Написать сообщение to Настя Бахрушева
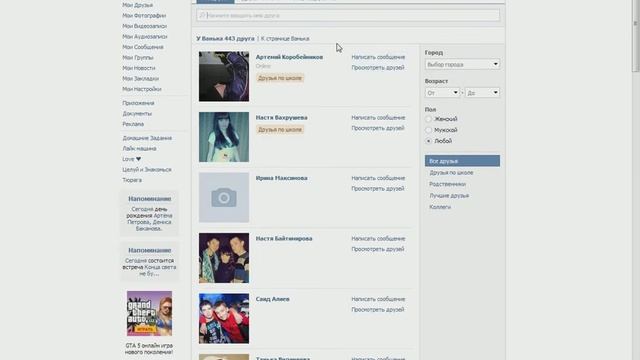The height and width of the screenshot is (360, 640). click(x=378, y=118)
